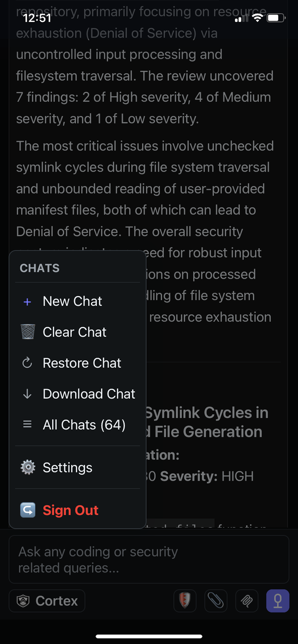Tap the plus icon beside New Chat
The width and height of the screenshot is (298, 644).
tap(27, 302)
